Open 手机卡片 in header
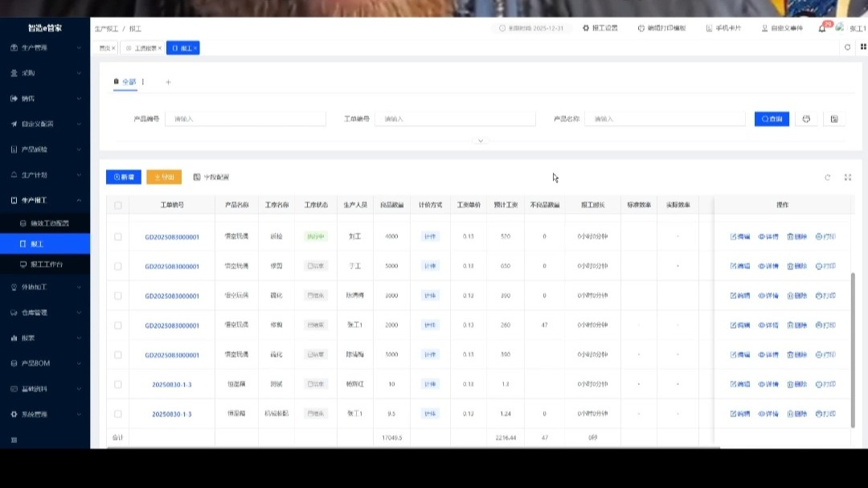 point(723,28)
